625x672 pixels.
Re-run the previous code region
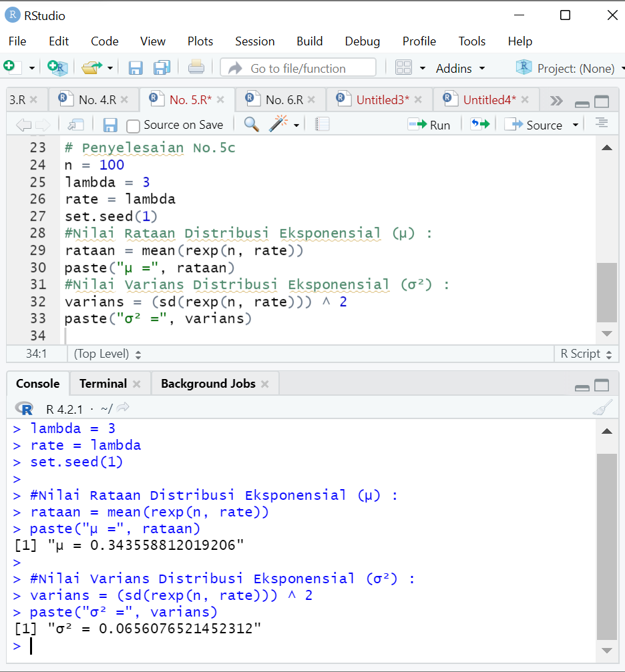pos(479,124)
